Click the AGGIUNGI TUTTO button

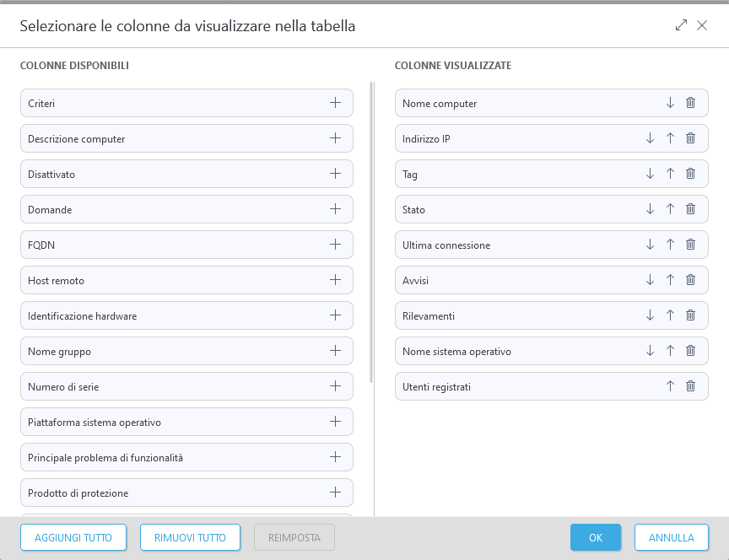(x=73, y=537)
